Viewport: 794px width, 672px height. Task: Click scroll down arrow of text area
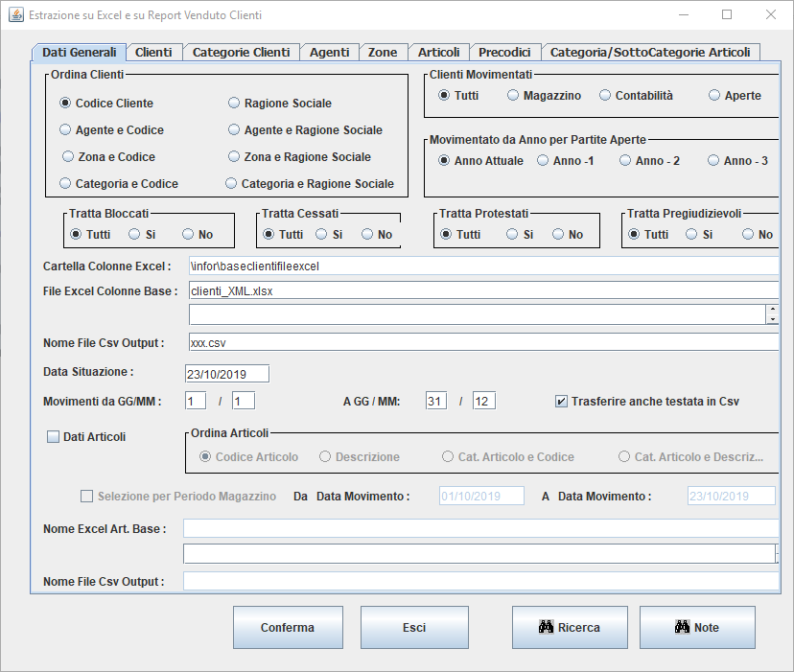coord(772,319)
